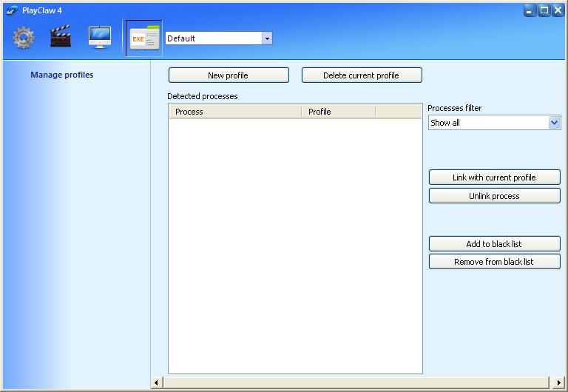The image size is (568, 392).
Task: Click the horizontal scrollbar track
Action: pos(357,382)
